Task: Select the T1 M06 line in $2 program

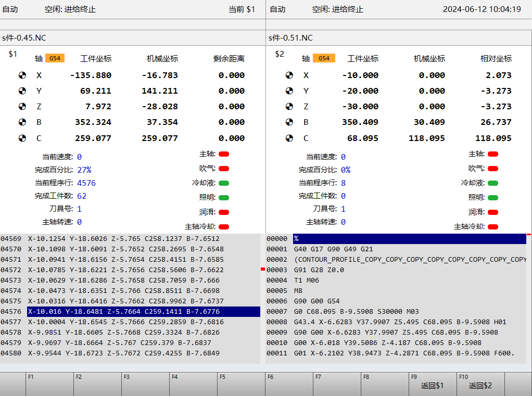Action: point(306,280)
